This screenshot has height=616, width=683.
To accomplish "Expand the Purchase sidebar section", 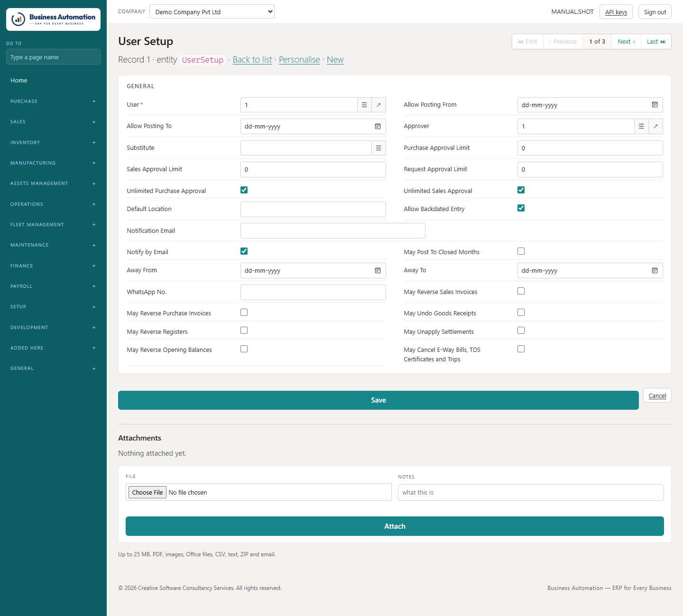I will click(x=53, y=101).
